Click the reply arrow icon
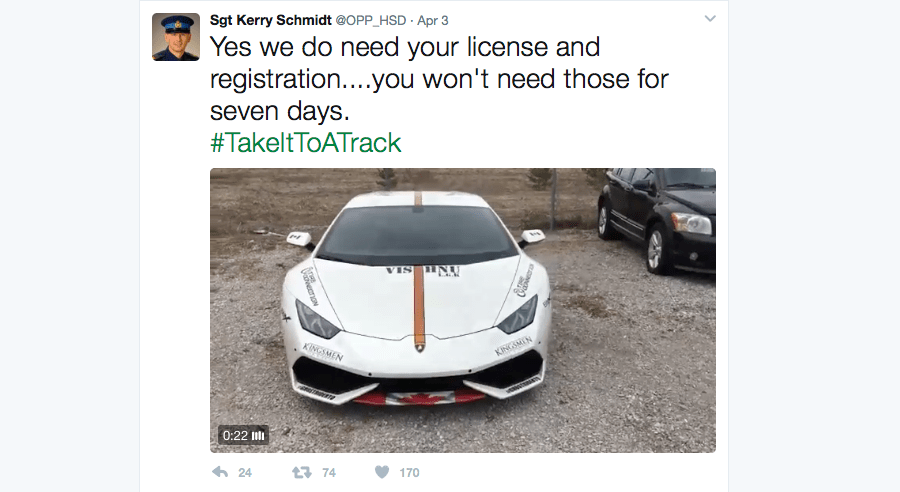Image resolution: width=900 pixels, height=492 pixels. (220, 472)
